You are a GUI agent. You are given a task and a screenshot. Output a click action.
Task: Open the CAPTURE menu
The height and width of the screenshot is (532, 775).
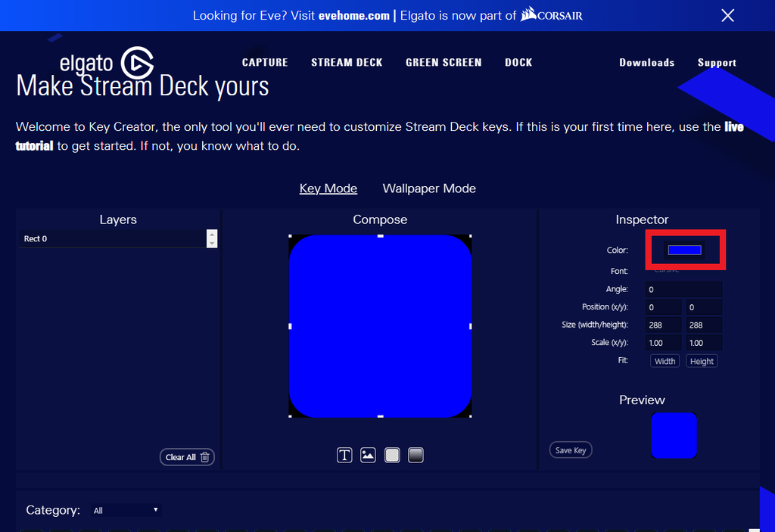(x=265, y=62)
